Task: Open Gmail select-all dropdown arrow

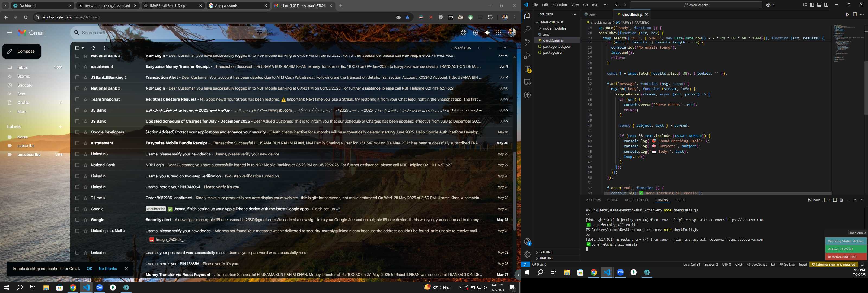Action: pyautogui.click(x=83, y=48)
